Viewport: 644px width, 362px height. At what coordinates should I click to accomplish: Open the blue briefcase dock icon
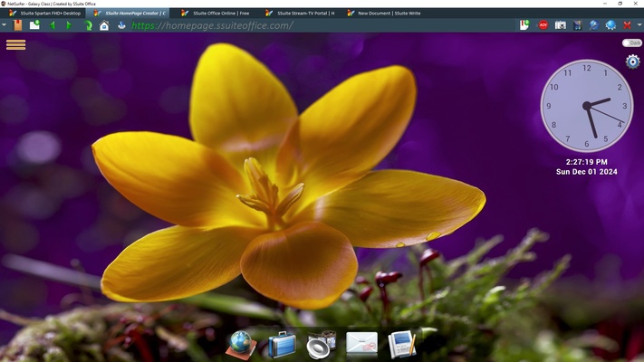(282, 344)
